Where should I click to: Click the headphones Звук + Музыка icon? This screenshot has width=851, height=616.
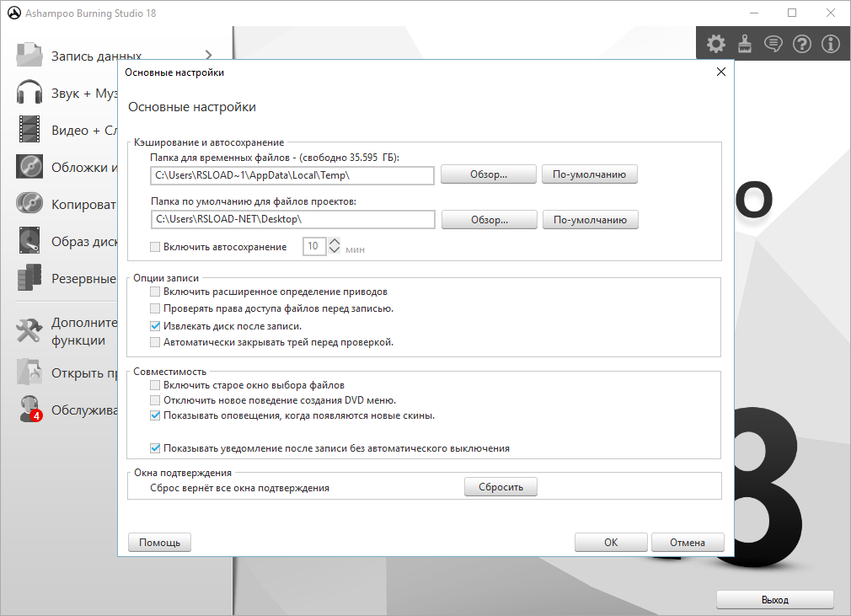coord(29,94)
